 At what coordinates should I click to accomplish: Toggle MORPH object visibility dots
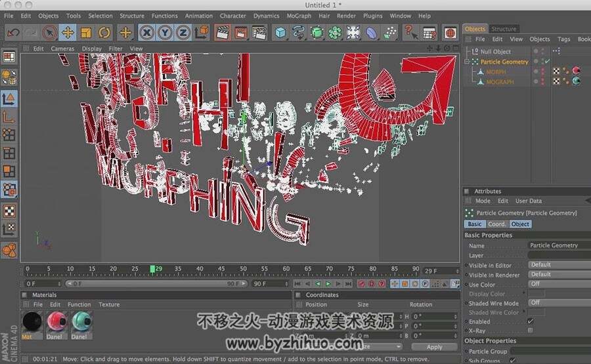click(x=543, y=71)
